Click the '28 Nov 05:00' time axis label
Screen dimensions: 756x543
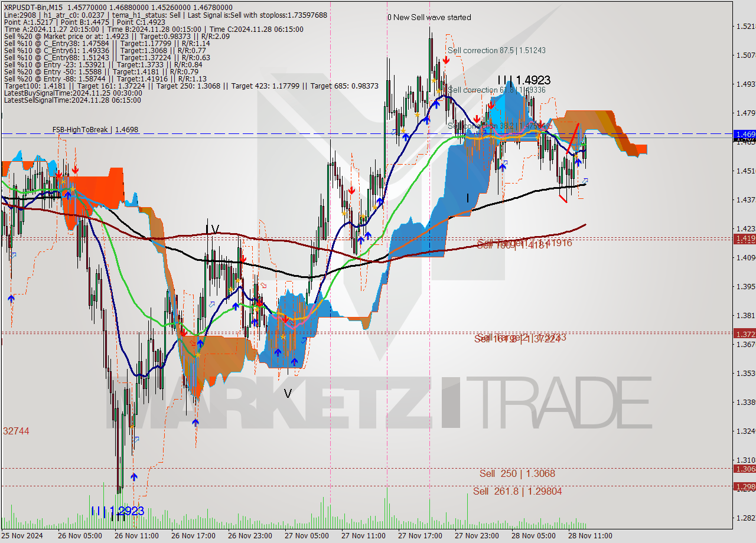[x=535, y=536]
